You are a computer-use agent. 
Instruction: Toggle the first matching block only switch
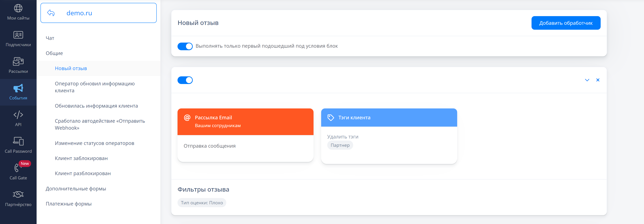point(185,46)
